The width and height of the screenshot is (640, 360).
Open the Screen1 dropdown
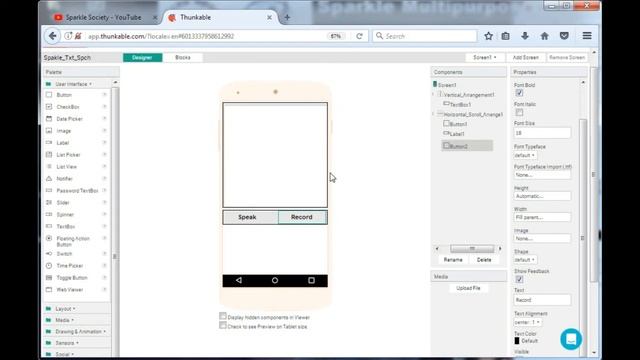[484, 58]
